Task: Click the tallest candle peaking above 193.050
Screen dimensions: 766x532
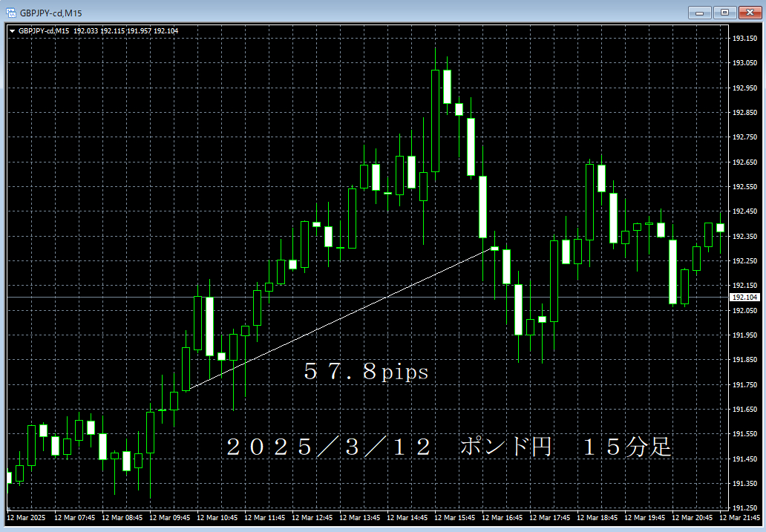Action: (435, 120)
